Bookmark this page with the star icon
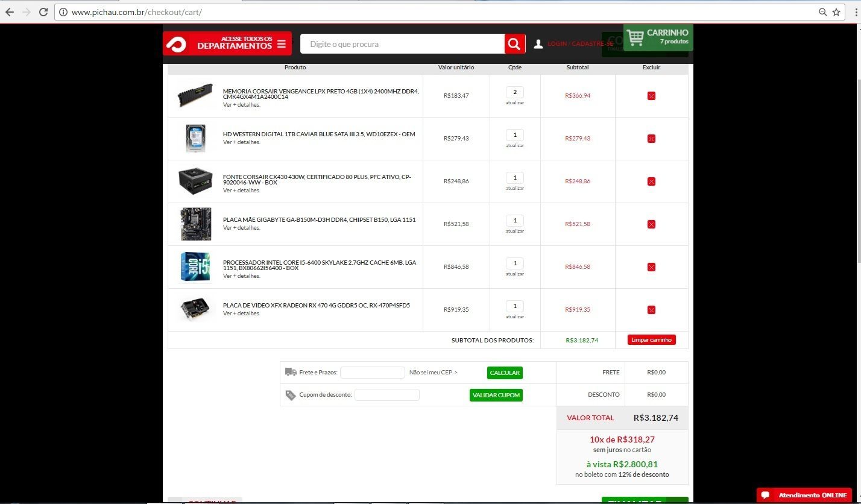The height and width of the screenshot is (504, 861). [836, 12]
